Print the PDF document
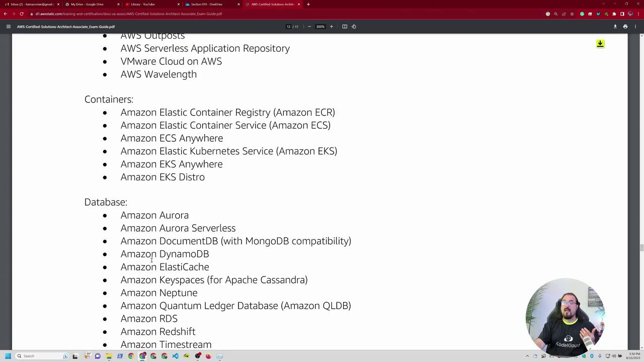This screenshot has width=644, height=362. click(625, 27)
